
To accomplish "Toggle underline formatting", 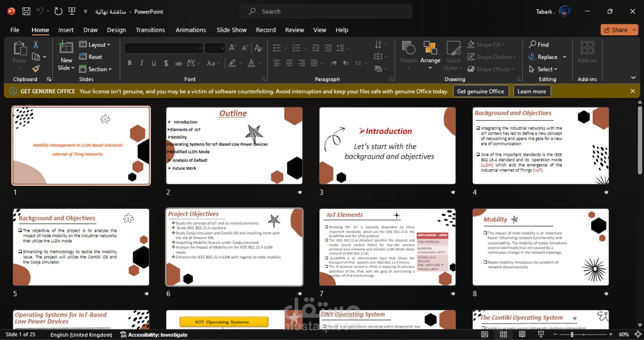I will 153,63.
